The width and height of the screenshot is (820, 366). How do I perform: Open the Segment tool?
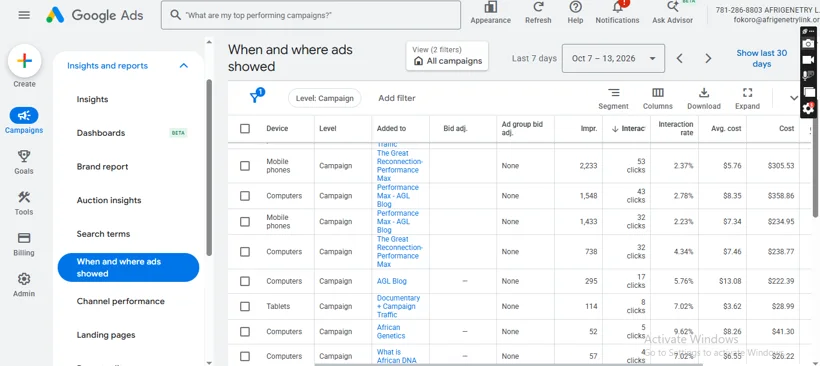click(x=613, y=98)
